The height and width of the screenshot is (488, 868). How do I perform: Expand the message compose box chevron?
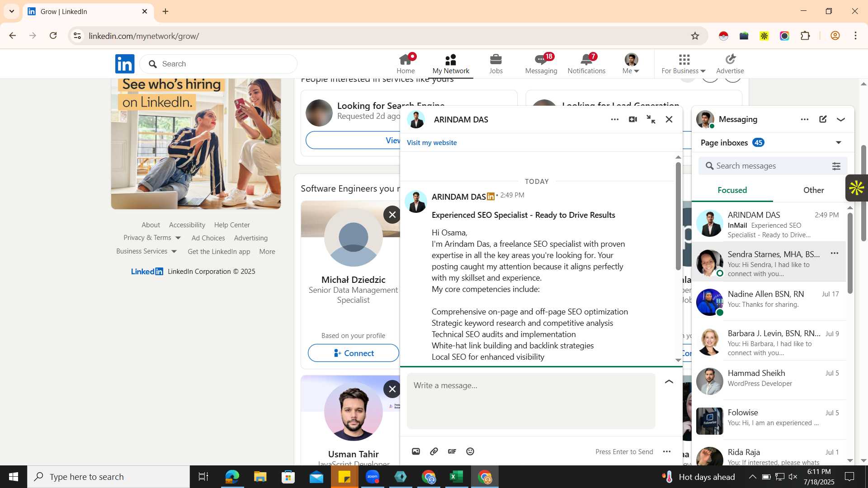point(669,382)
